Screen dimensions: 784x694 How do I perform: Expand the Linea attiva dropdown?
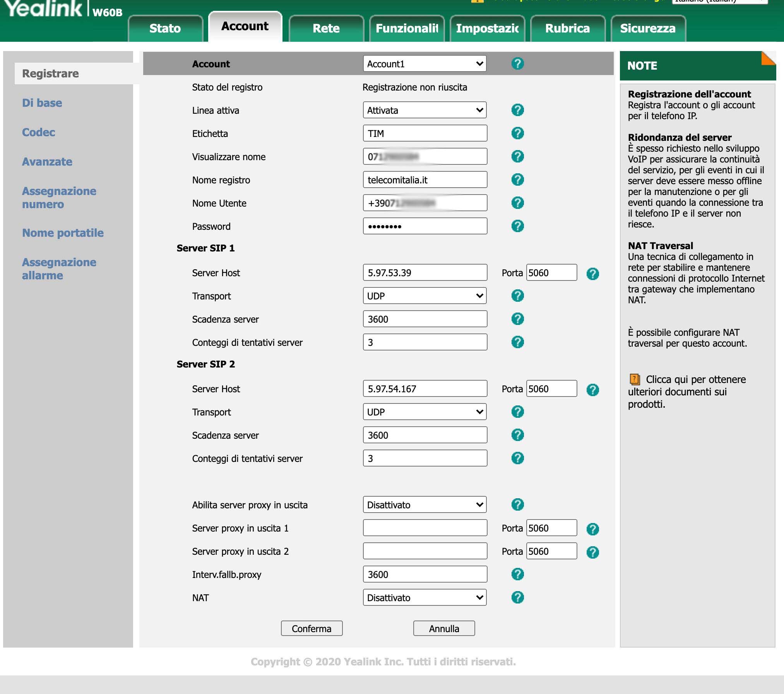425,110
